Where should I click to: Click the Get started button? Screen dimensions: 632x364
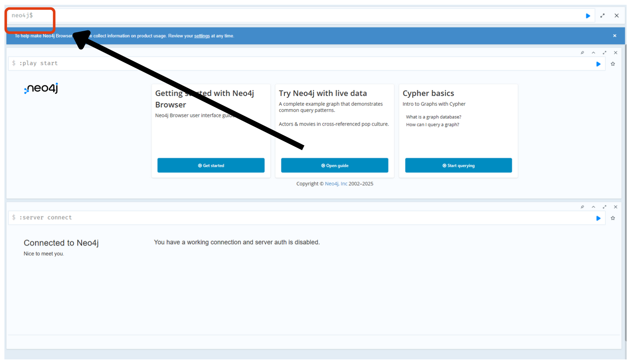point(211,165)
